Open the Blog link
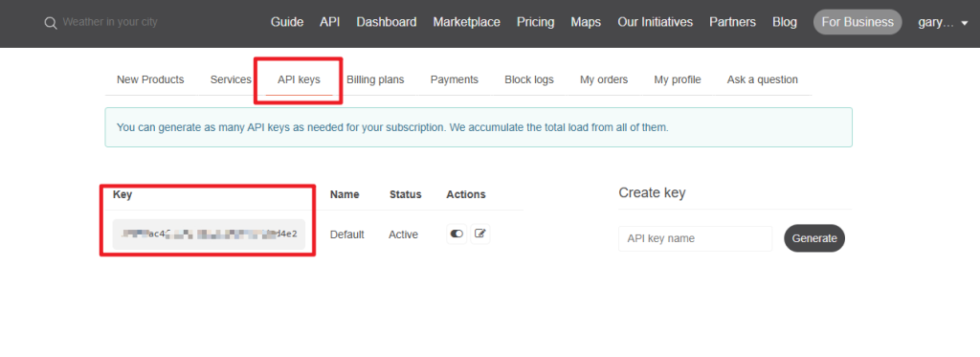Viewport: 980px width, 357px height. tap(785, 22)
